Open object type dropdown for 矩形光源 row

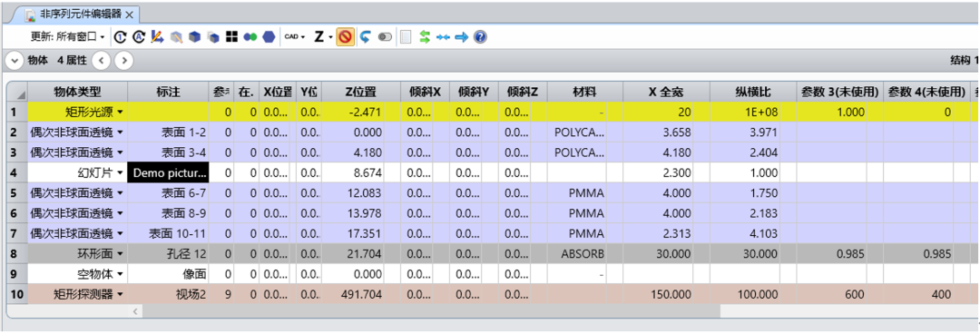(x=120, y=112)
